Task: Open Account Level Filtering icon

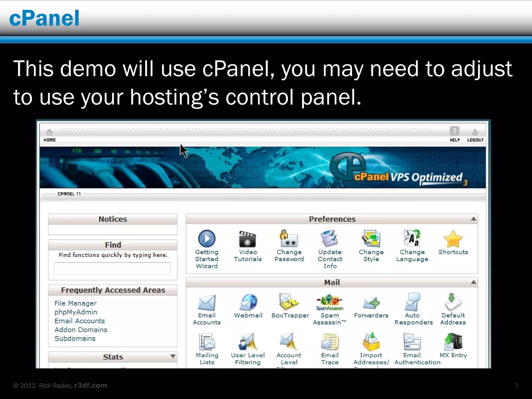Action: click(288, 342)
